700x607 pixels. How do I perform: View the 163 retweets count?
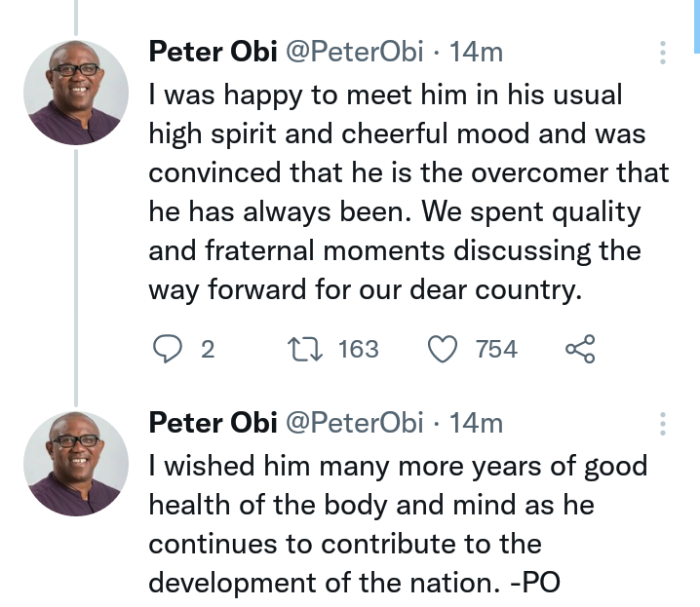(359, 349)
